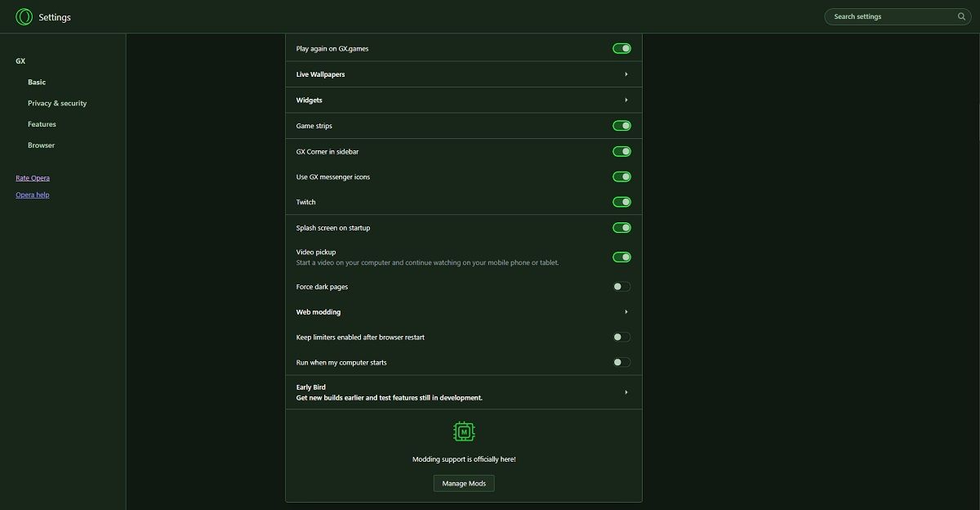Switch off Video pickup toggle
Screen dimensions: 980x510
(621, 257)
